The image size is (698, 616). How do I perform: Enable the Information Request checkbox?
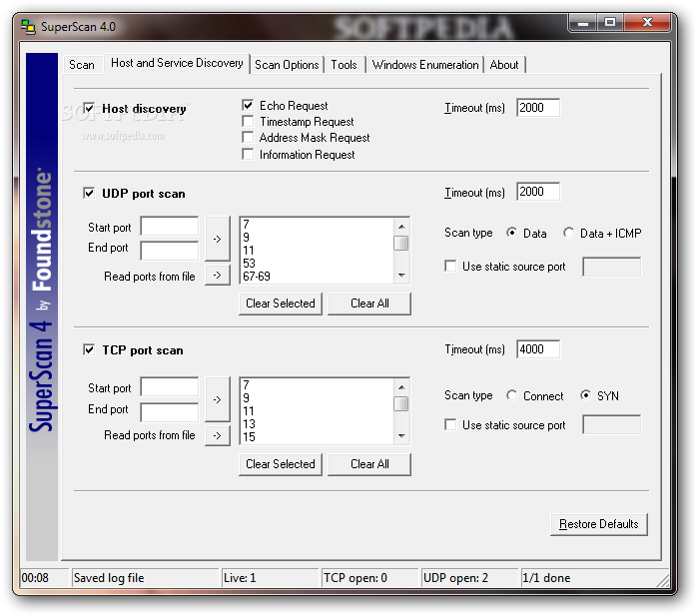pos(248,155)
